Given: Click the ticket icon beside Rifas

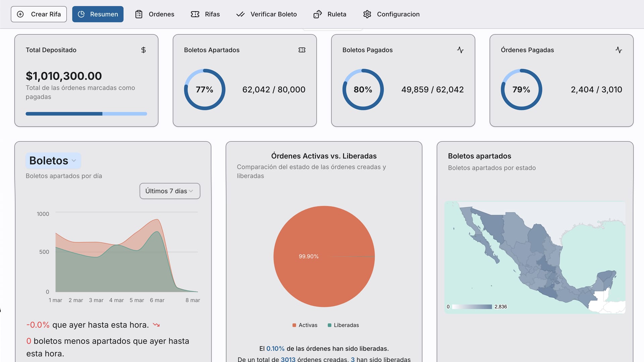Looking at the screenshot, I should pos(195,14).
